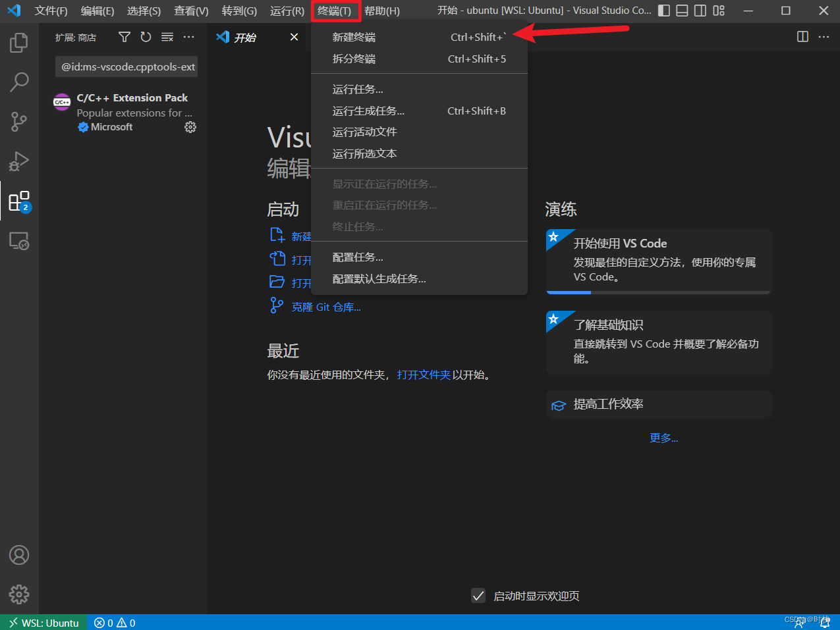Open customize layout icon
The width and height of the screenshot is (840, 630).
tap(719, 11)
